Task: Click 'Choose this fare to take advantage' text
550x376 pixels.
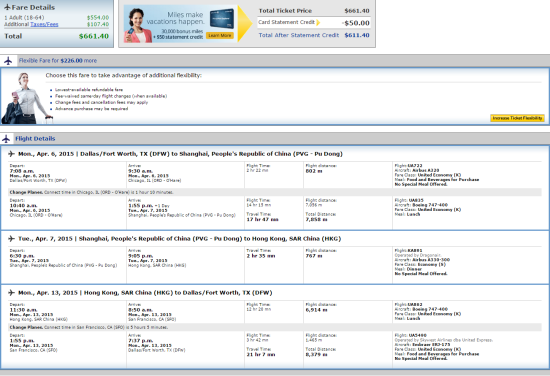Action: point(123,75)
